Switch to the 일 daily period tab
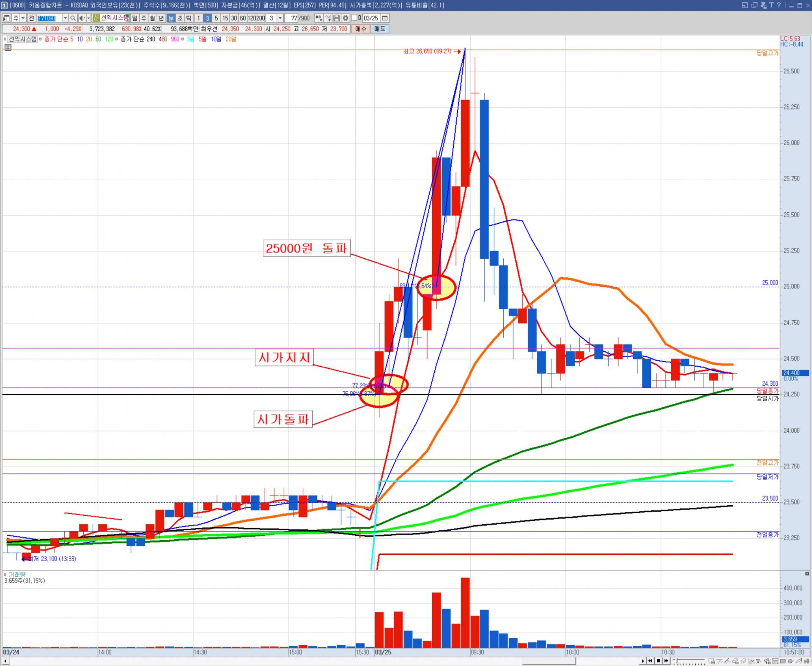812x666 pixels. click(x=134, y=18)
